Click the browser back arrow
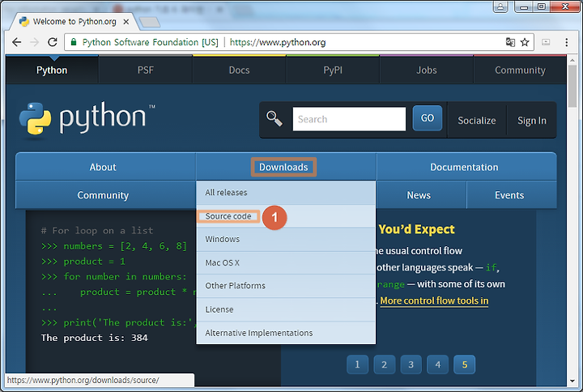The image size is (583, 392). (x=17, y=42)
